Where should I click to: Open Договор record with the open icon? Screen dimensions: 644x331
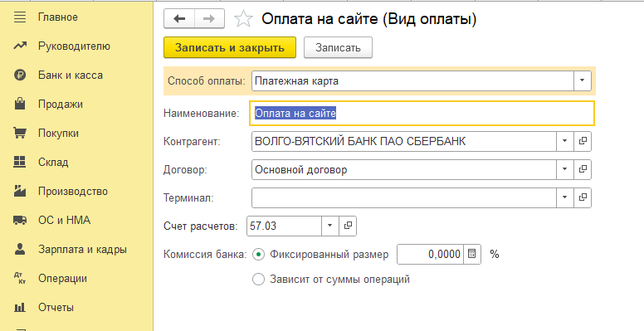click(x=583, y=169)
